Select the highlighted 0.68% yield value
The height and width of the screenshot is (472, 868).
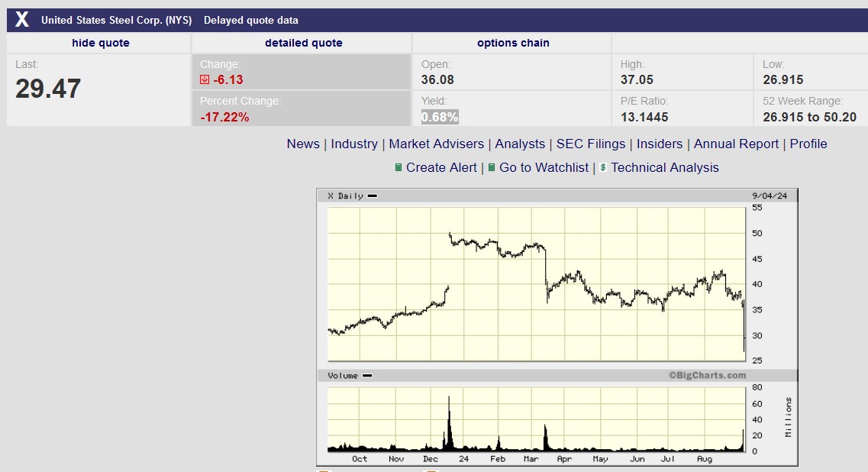point(440,117)
